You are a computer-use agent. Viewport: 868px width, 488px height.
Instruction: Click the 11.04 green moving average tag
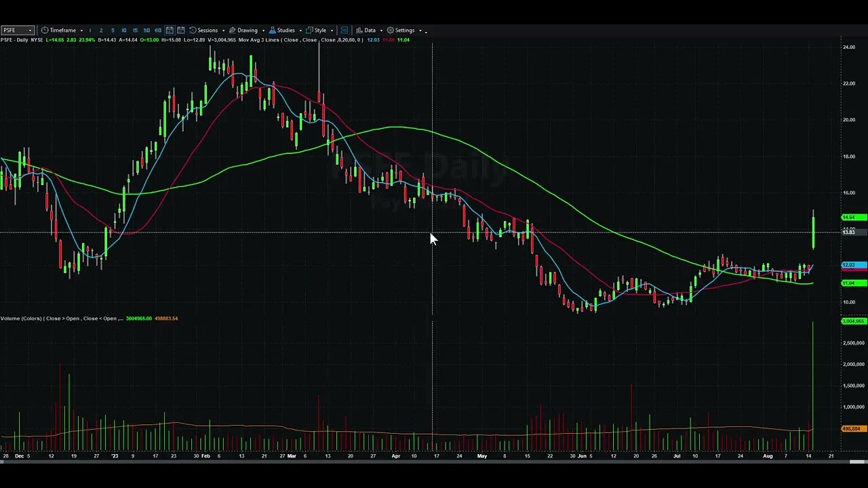coord(854,283)
